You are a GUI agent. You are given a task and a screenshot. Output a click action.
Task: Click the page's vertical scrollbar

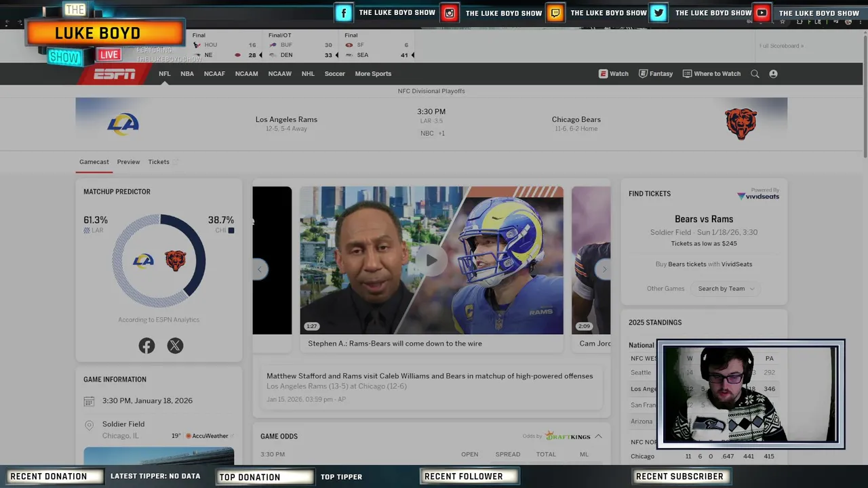pos(865,95)
